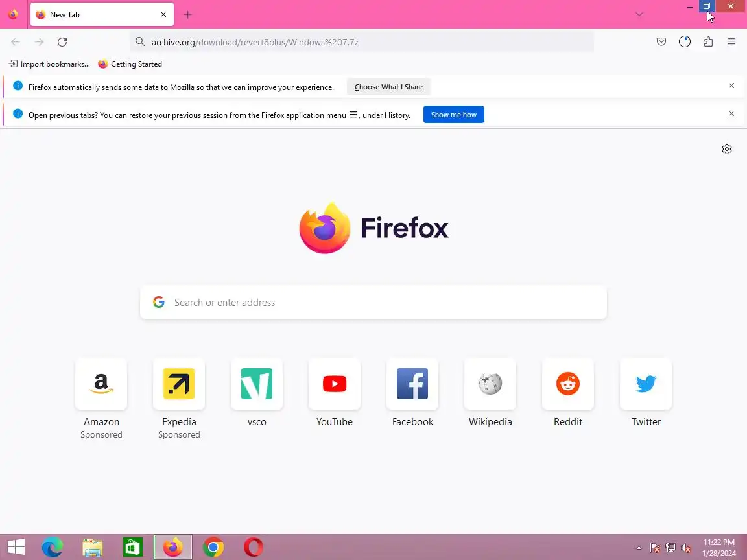The height and width of the screenshot is (560, 747).
Task: Go back one page
Action: click(x=16, y=42)
